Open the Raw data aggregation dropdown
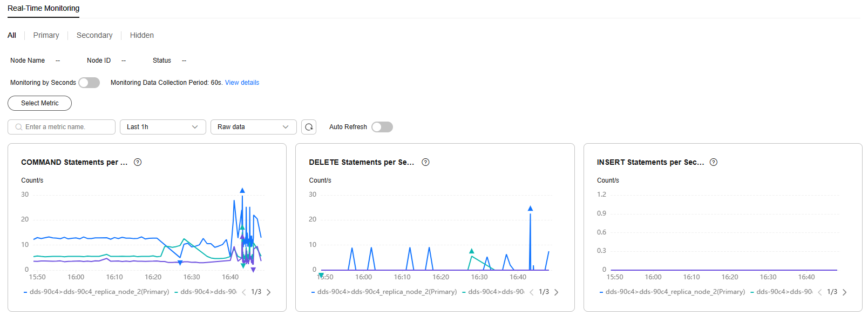Screen dimensions: 868x315 click(254, 127)
